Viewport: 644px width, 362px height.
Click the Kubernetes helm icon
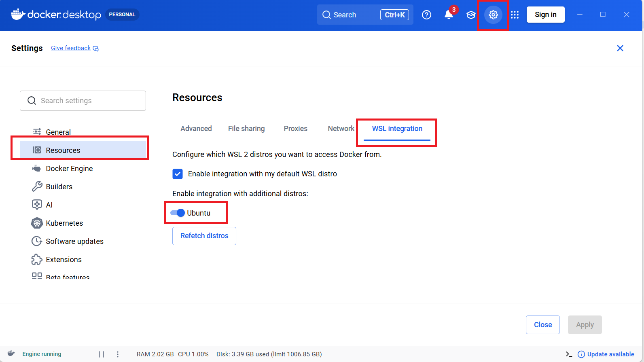coord(37,223)
